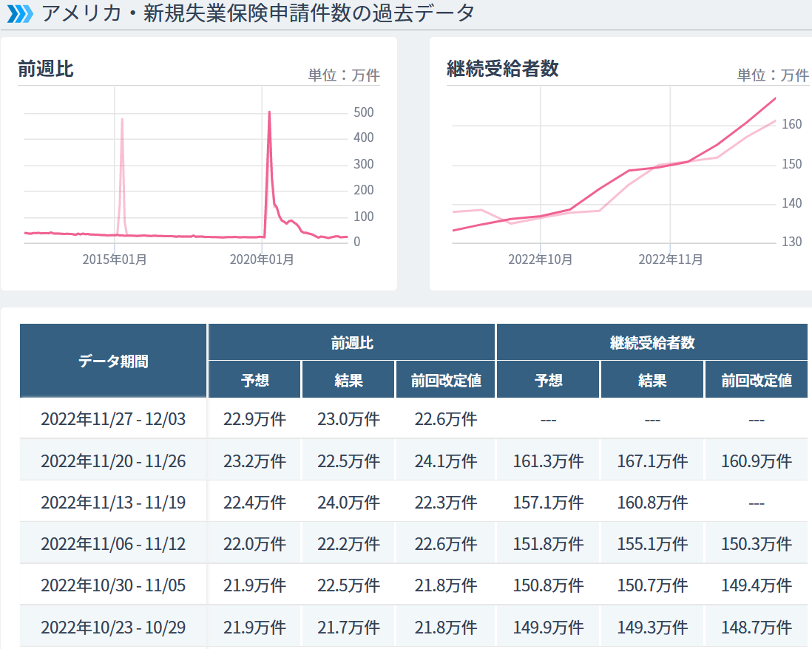Click the 前週比 chart title
Screen dimensions: 812x649
46,69
